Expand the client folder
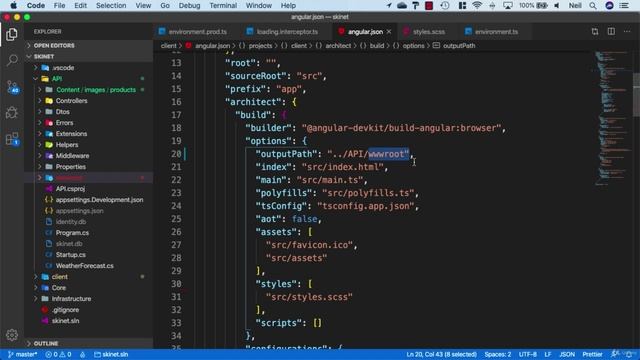640x360 pixels. click(89, 276)
